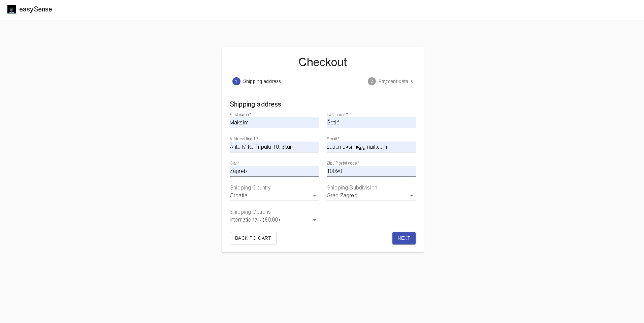Click the Last name field
The width and height of the screenshot is (644, 323).
click(371, 123)
